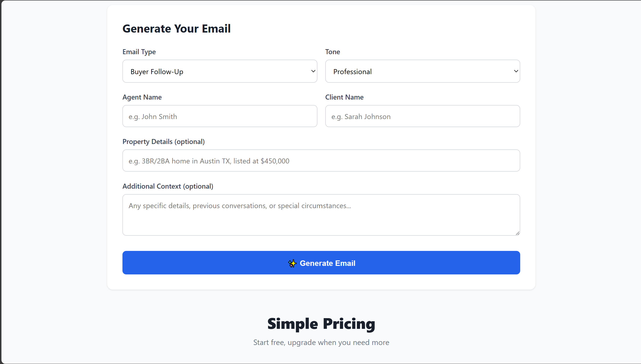Select the Buyer Follow-Up value in Email Type

[156, 72]
